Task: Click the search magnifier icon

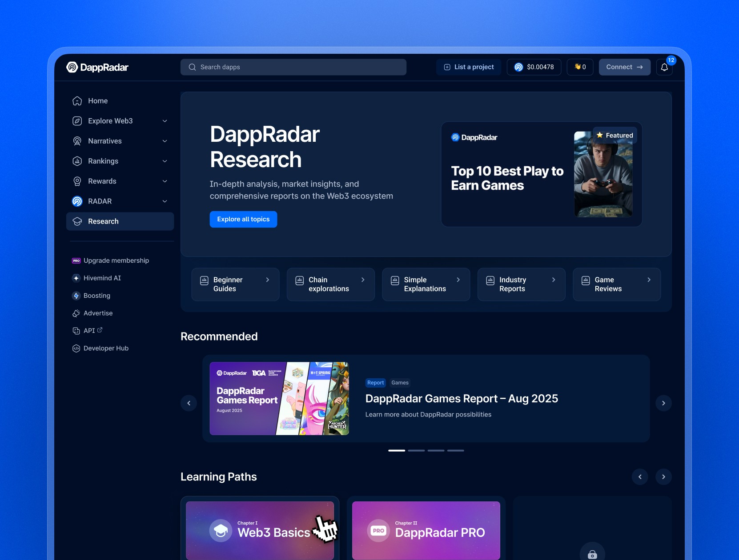Action: [192, 67]
